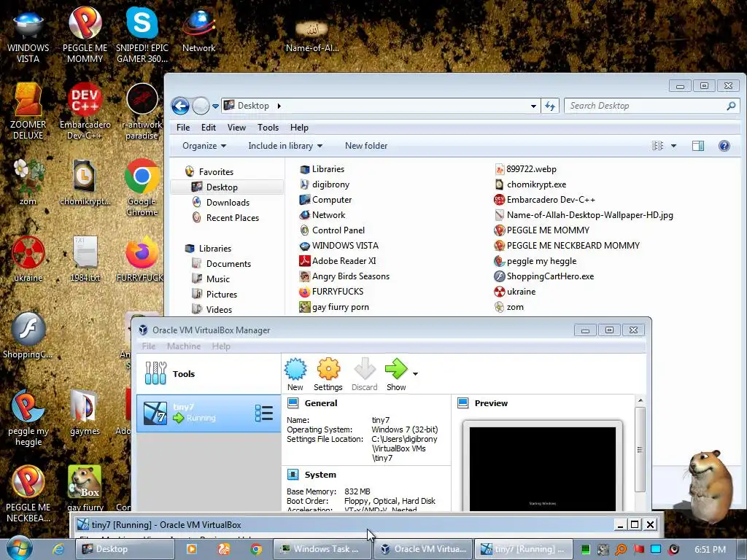Click the Explorer Back navigation arrow

181,106
